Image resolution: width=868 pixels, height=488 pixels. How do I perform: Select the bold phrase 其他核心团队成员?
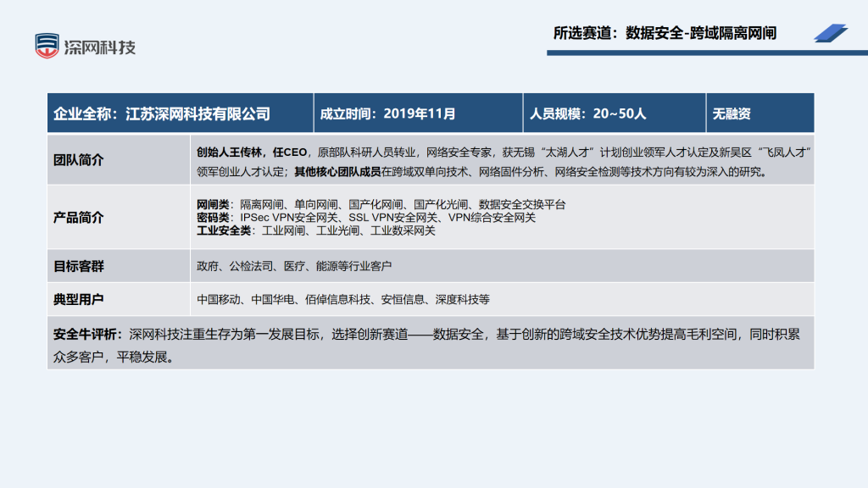tap(337, 172)
